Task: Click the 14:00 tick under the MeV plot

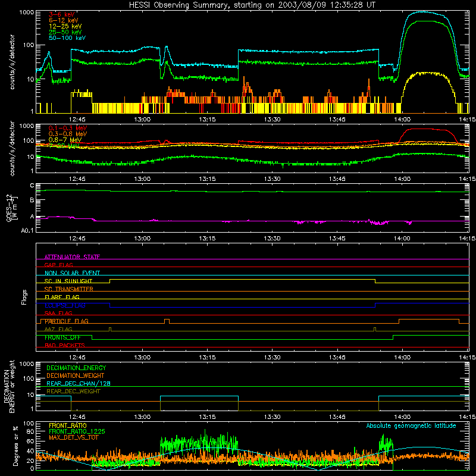Action: point(402,179)
